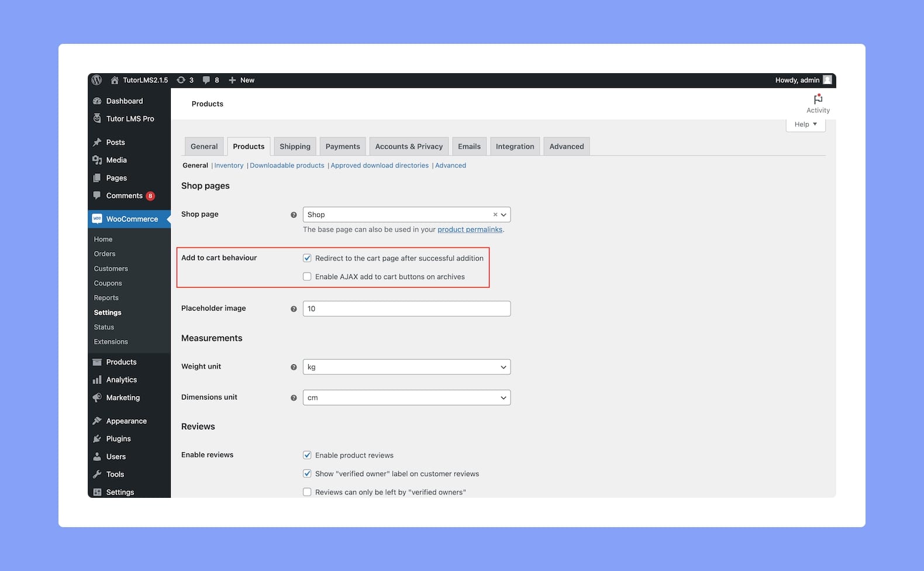Open Downloadable products subsection link
Screen dimensions: 924x571
point(287,166)
